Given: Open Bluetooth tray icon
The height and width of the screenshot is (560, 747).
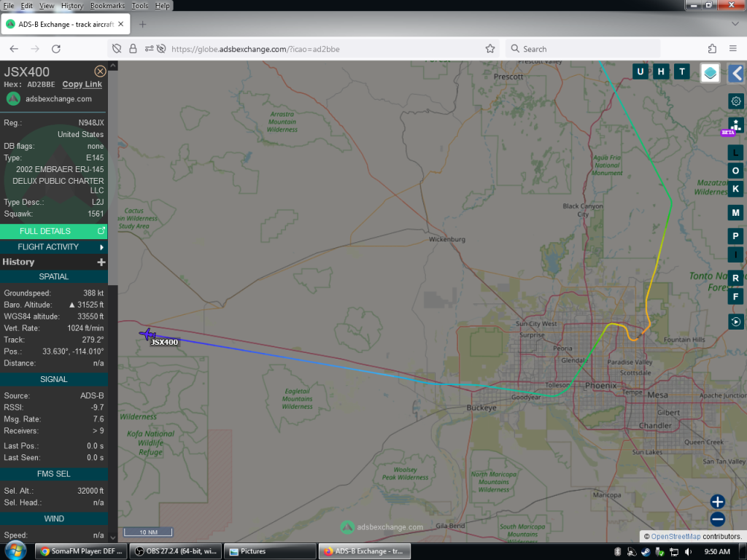Looking at the screenshot, I should (617, 551).
